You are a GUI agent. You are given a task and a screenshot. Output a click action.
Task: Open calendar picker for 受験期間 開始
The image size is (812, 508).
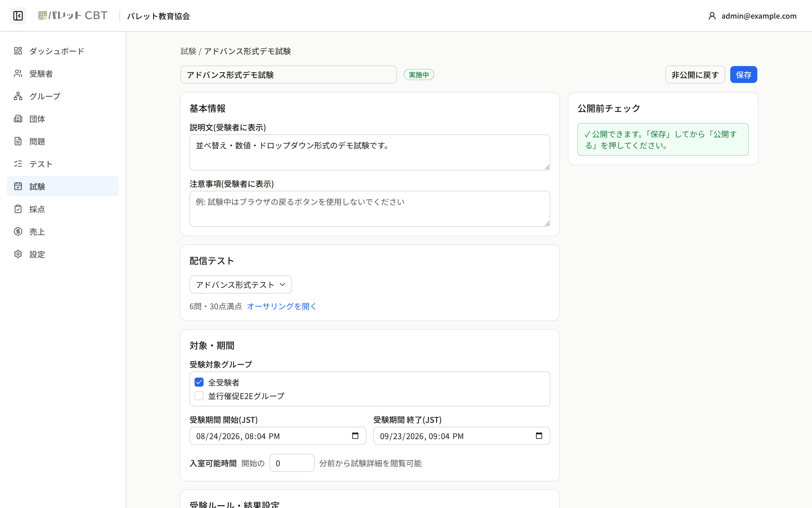[x=355, y=435]
